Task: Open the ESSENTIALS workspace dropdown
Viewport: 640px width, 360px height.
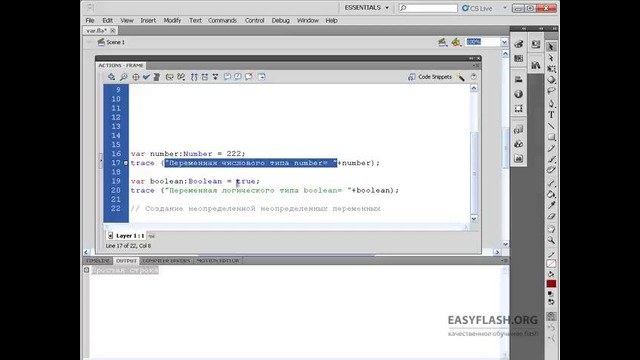Action: click(x=367, y=8)
